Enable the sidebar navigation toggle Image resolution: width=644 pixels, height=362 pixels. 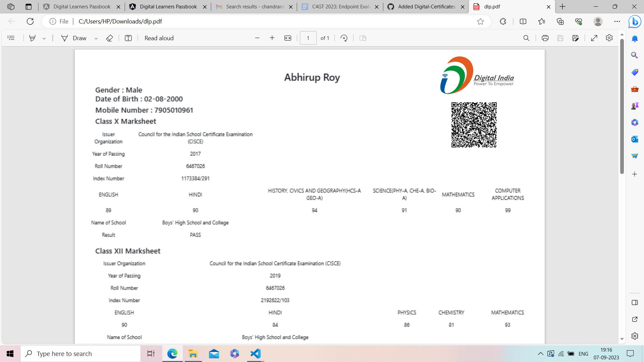[x=11, y=38]
